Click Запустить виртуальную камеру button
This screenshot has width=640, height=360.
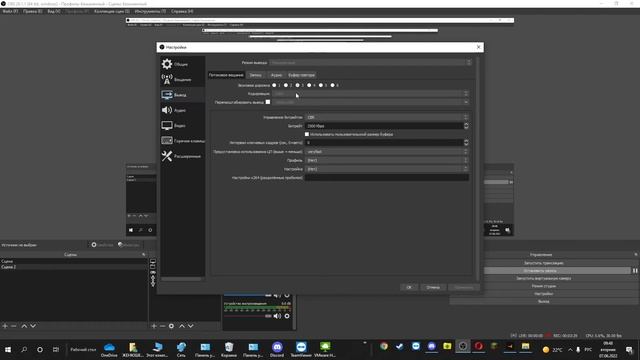click(x=543, y=278)
